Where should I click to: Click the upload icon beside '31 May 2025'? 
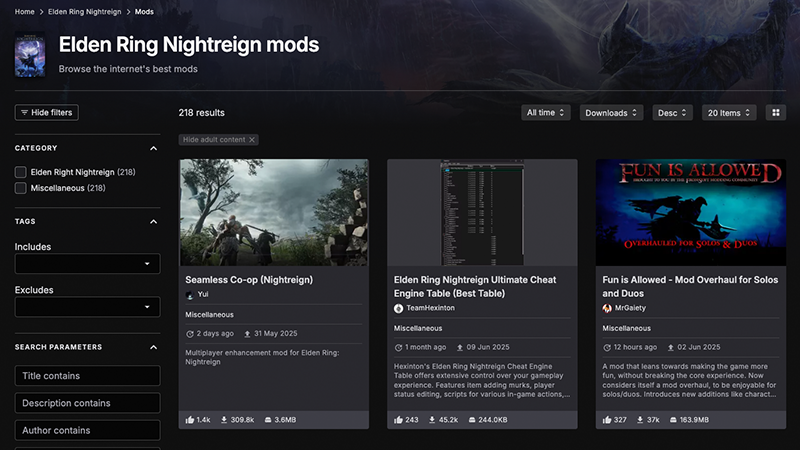[x=247, y=334]
